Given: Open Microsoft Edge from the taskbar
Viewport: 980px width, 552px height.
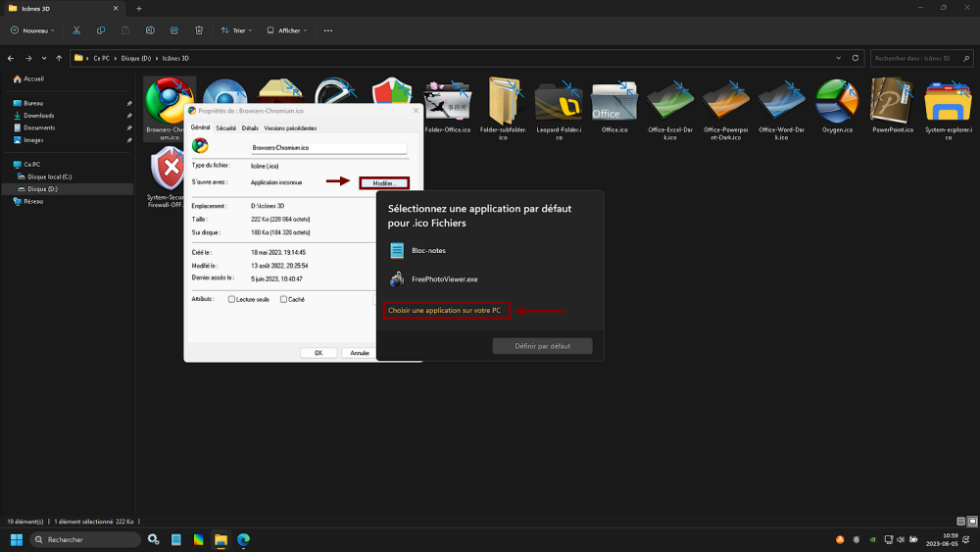Looking at the screenshot, I should (x=243, y=539).
